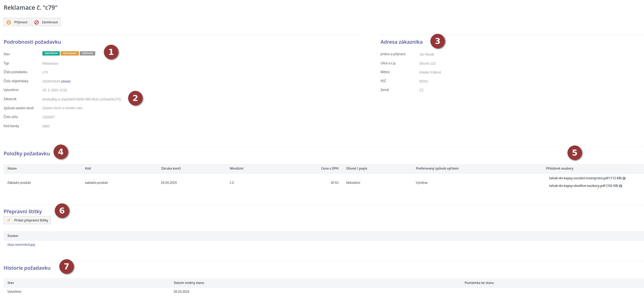Viewport: 644px width, 307px height.
Task: Click the numbered marker 7 badge
Action: [66, 267]
